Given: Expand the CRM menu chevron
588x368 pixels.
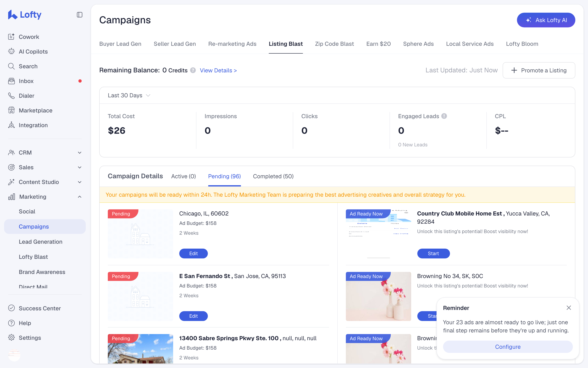Looking at the screenshot, I should [79, 152].
